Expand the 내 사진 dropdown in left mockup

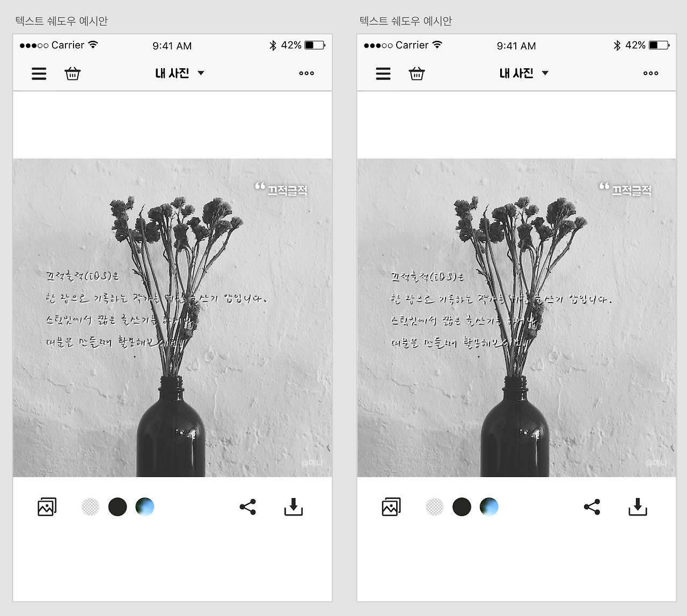coord(179,73)
